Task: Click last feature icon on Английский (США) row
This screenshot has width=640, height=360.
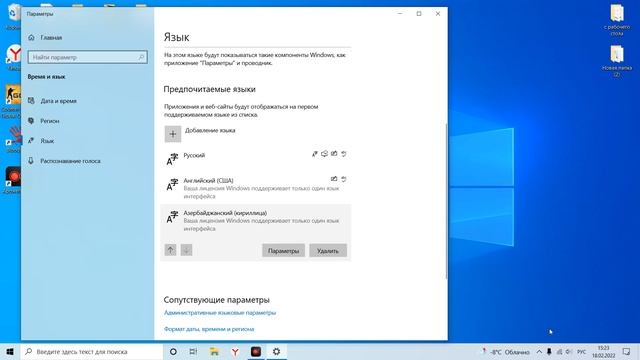Action: tap(344, 179)
